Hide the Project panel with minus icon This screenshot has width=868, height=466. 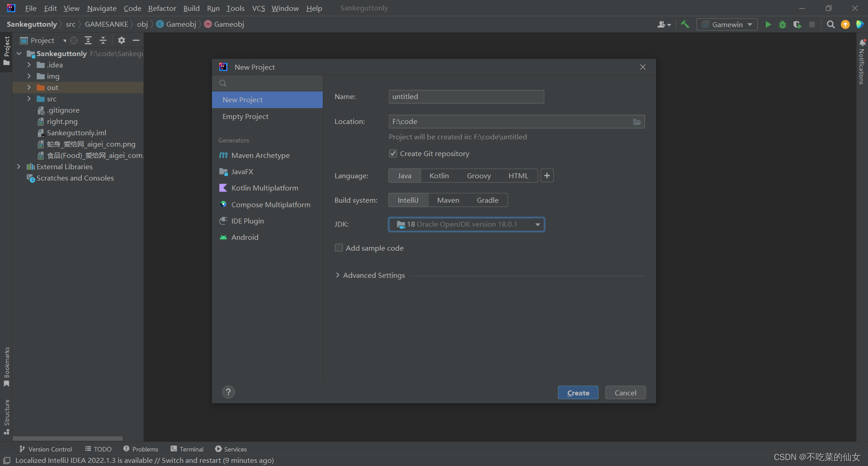(x=136, y=40)
